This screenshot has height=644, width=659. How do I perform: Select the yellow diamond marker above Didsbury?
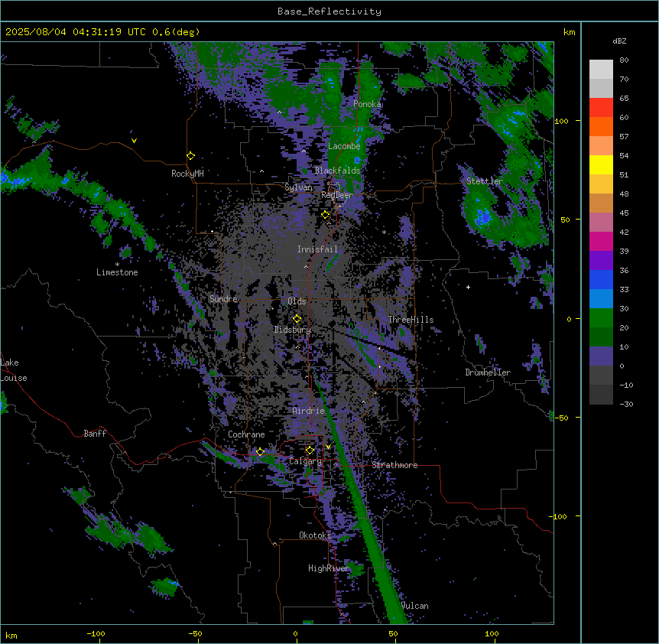click(297, 318)
